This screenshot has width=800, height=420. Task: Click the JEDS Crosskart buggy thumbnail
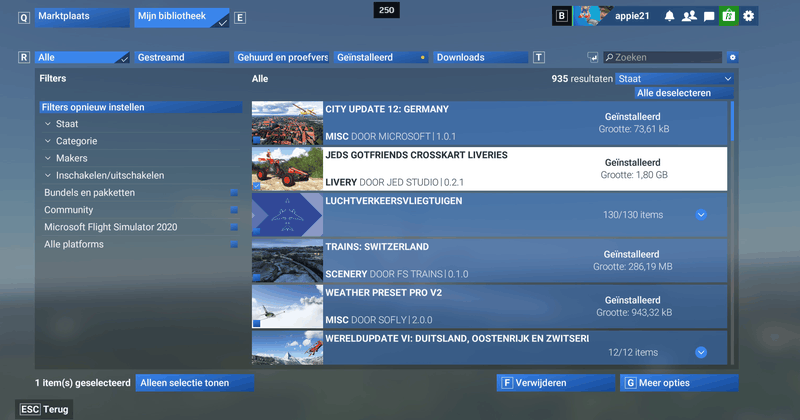287,169
